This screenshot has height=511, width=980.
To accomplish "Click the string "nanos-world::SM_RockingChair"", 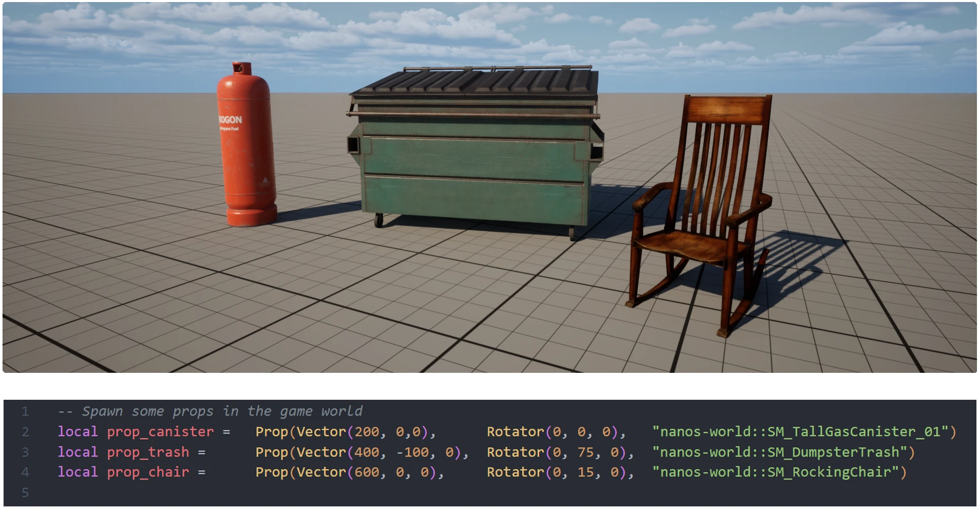I will coord(776,472).
